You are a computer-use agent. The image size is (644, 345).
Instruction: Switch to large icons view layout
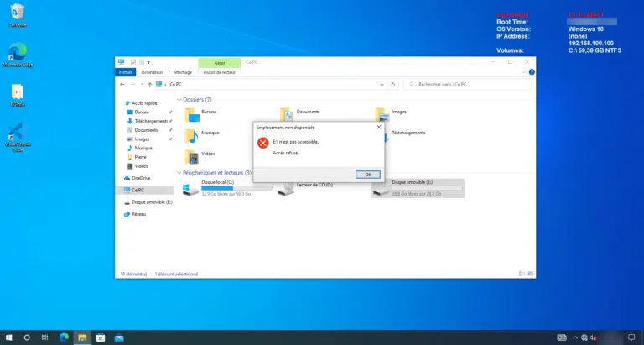530,274
